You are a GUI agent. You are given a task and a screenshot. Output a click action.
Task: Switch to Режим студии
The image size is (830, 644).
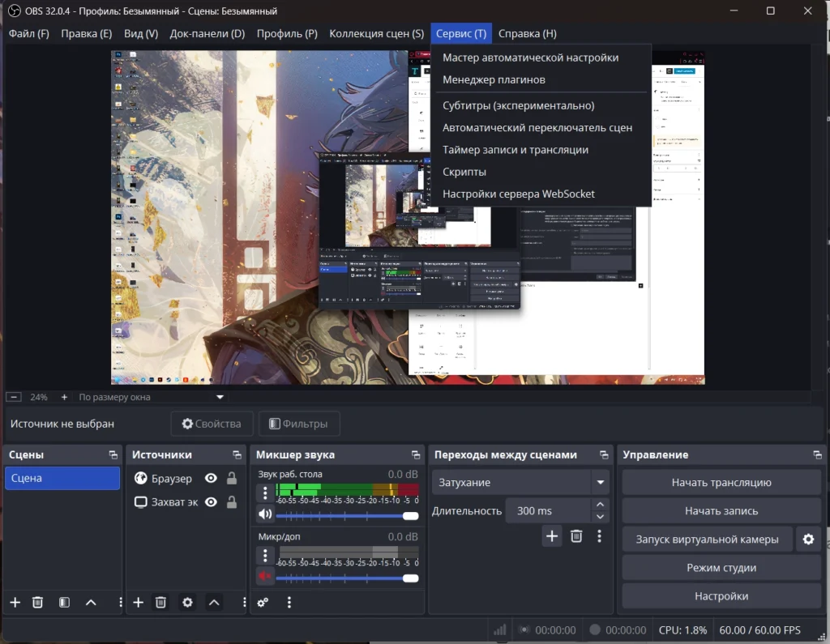click(721, 567)
